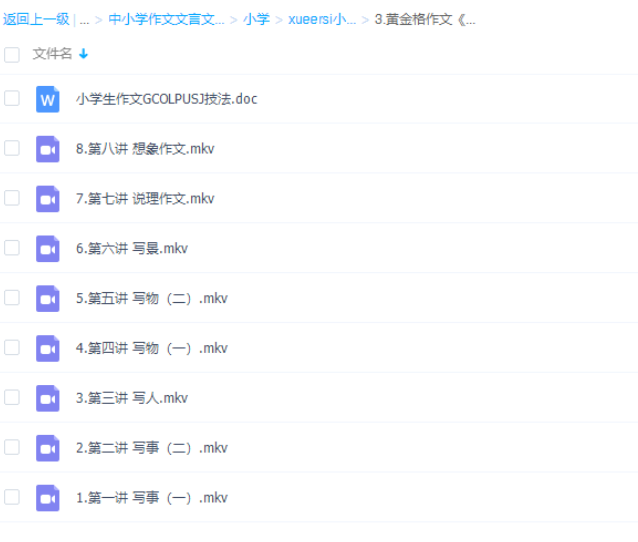Click the video icon for 4.第四讲 写物（一）.mkv

pyautogui.click(x=48, y=348)
